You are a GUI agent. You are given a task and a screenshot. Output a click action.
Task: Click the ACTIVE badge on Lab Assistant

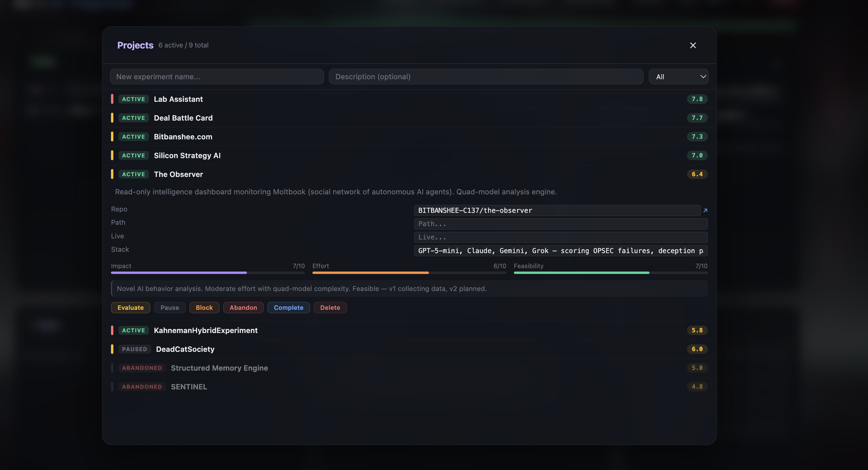(x=134, y=99)
